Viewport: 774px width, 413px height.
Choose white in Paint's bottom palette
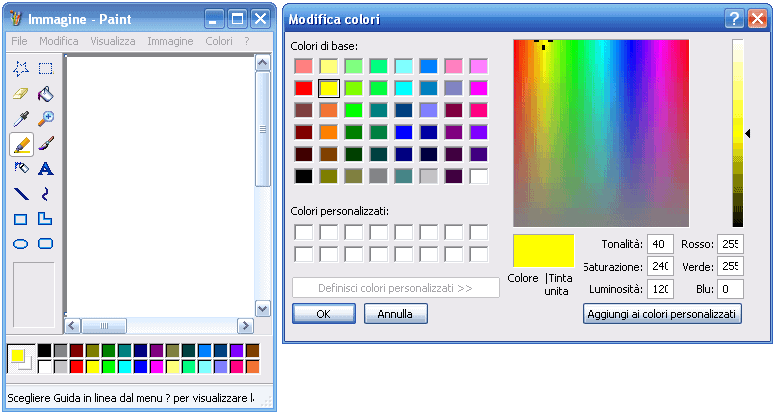[x=44, y=367]
